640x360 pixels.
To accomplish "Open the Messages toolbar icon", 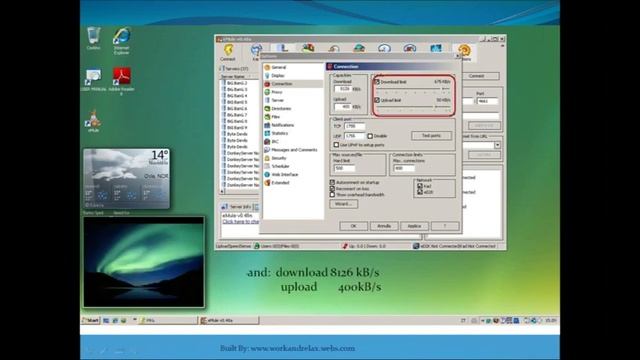I will [x=384, y=48].
